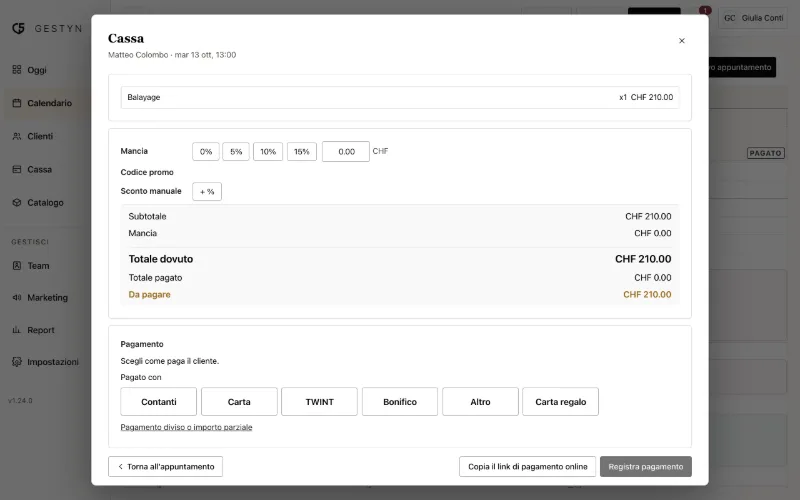Image resolution: width=800 pixels, height=500 pixels.
Task: Click the Totale dovuto label
Action: pos(161,259)
